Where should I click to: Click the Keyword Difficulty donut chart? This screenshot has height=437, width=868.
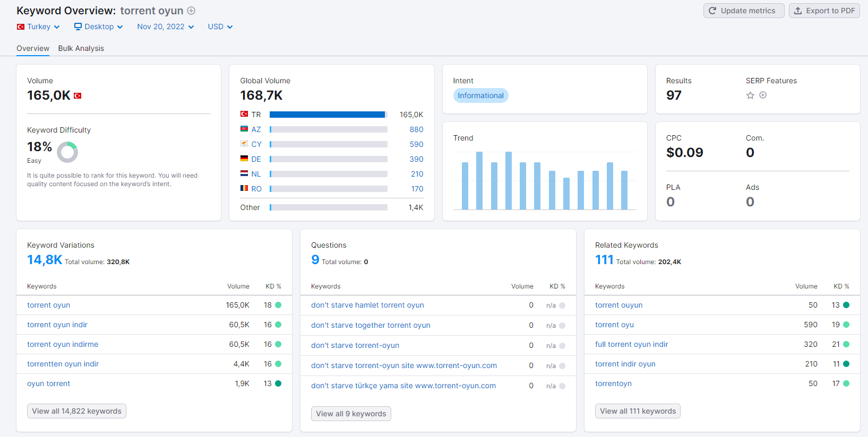[67, 152]
